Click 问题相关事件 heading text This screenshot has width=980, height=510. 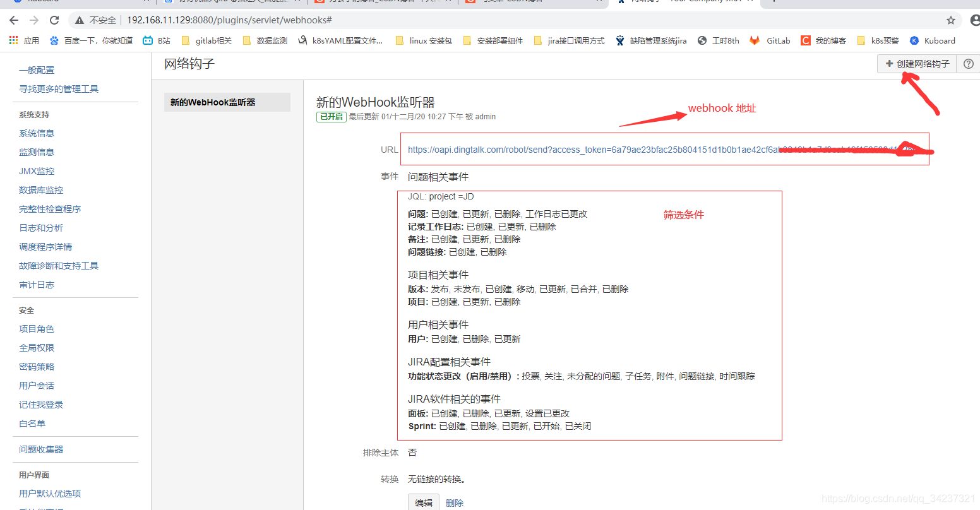pos(438,177)
